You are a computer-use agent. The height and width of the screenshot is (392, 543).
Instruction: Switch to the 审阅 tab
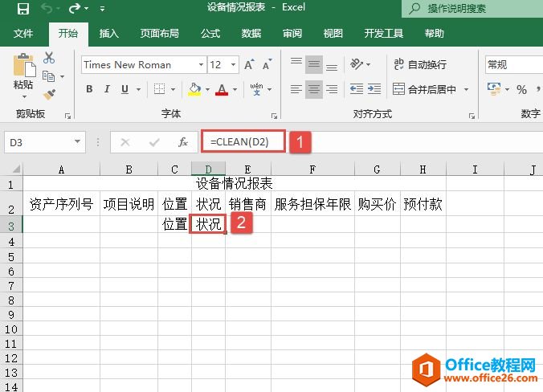tap(292, 34)
